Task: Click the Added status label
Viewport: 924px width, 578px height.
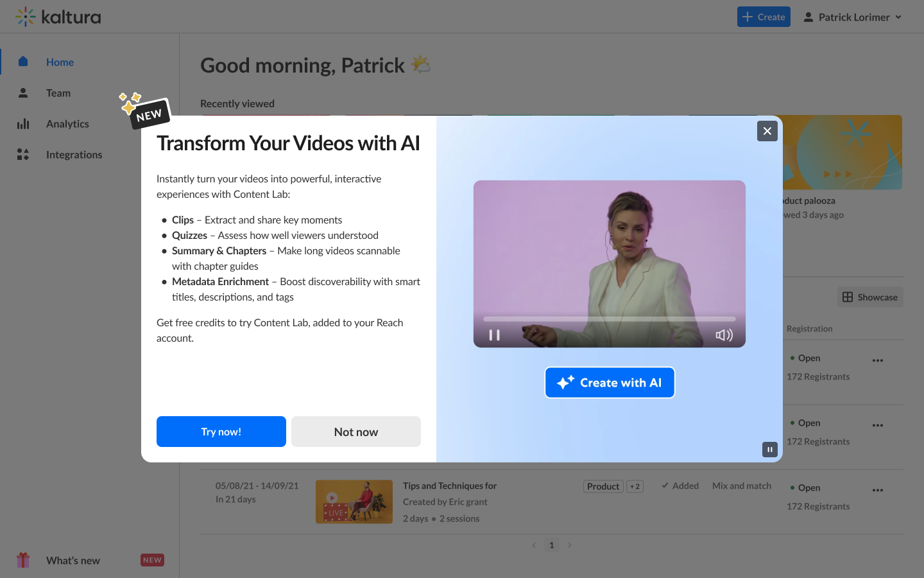Action: pos(680,486)
